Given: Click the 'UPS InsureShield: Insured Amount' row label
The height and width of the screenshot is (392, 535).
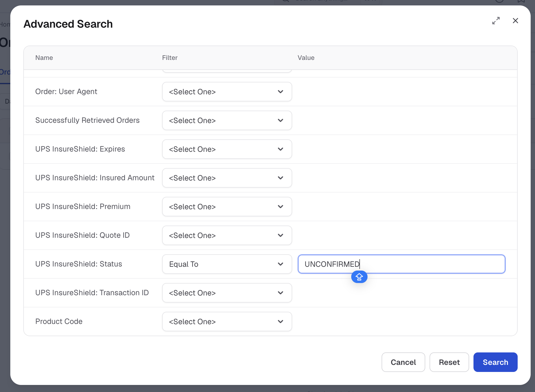Looking at the screenshot, I should 95,178.
